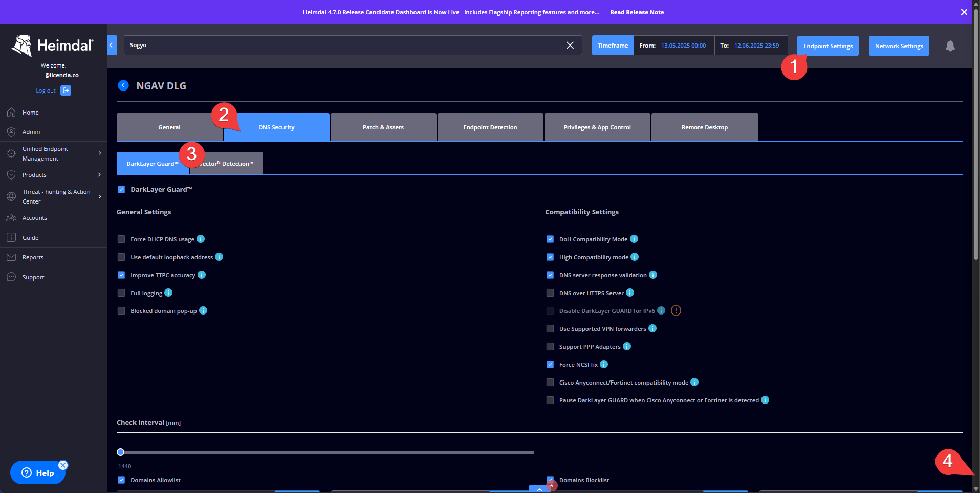Click info icon for Use default loopback address
The image size is (980, 493).
point(219,257)
